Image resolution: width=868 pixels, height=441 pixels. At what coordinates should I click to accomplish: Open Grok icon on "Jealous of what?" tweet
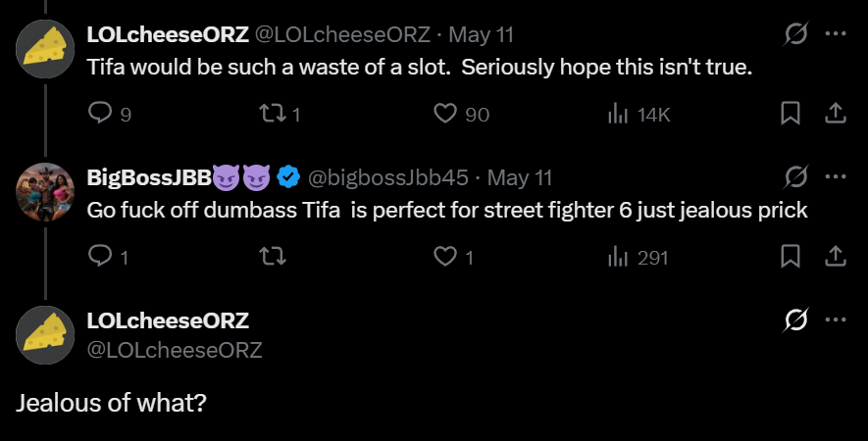tap(796, 319)
